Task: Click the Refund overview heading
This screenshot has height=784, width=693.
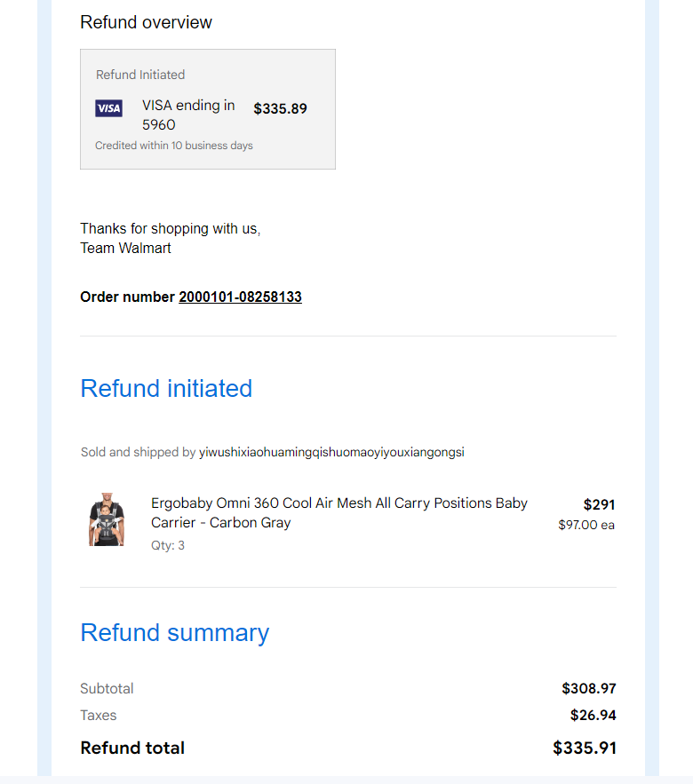Action: [146, 22]
